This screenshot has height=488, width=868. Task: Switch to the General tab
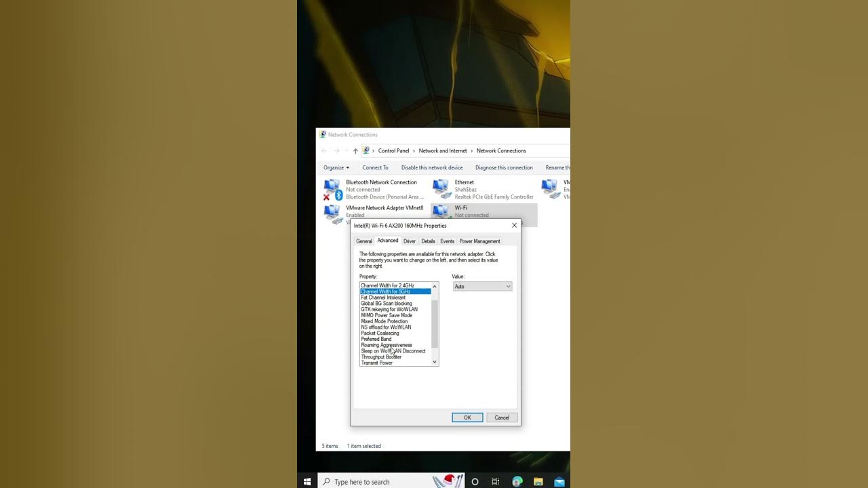tap(364, 241)
